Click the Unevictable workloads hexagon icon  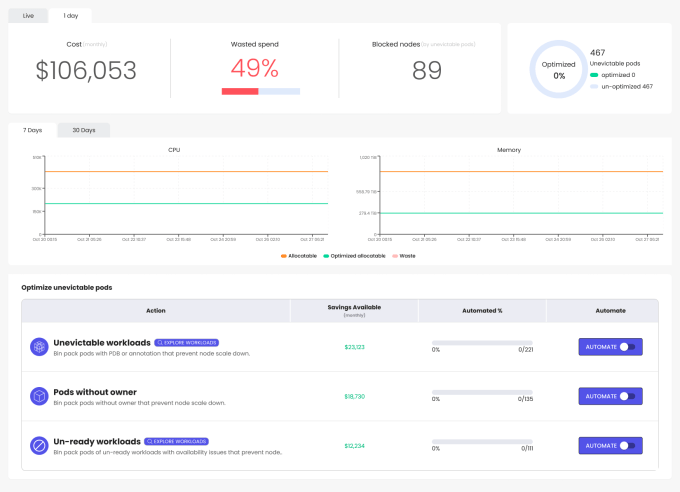(39, 347)
